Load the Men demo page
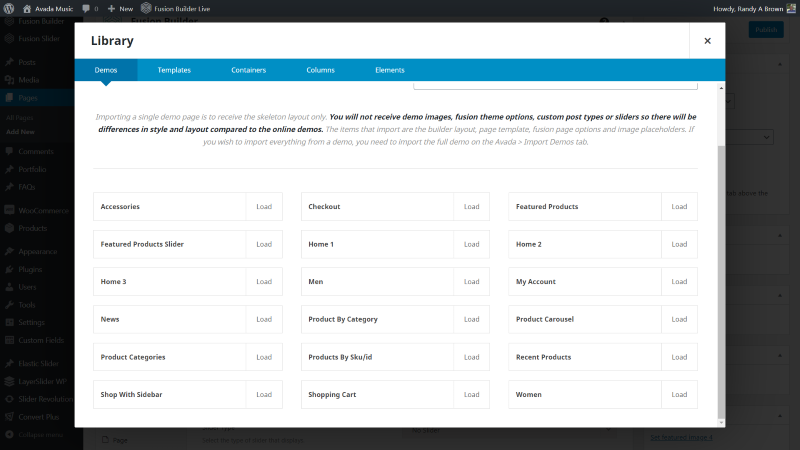The width and height of the screenshot is (800, 450). click(471, 282)
